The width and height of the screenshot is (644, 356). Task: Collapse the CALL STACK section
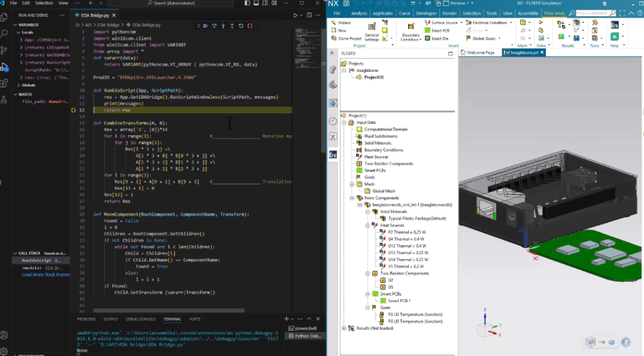(x=15, y=253)
